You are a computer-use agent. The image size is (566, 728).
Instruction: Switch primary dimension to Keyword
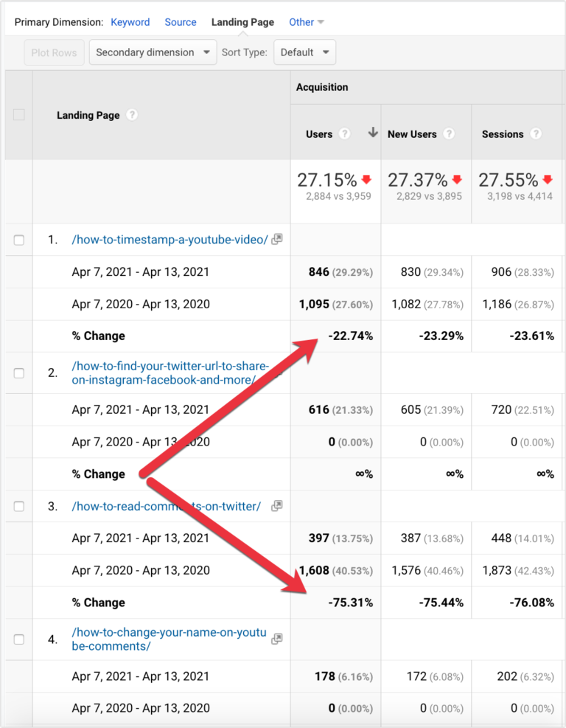tap(130, 22)
